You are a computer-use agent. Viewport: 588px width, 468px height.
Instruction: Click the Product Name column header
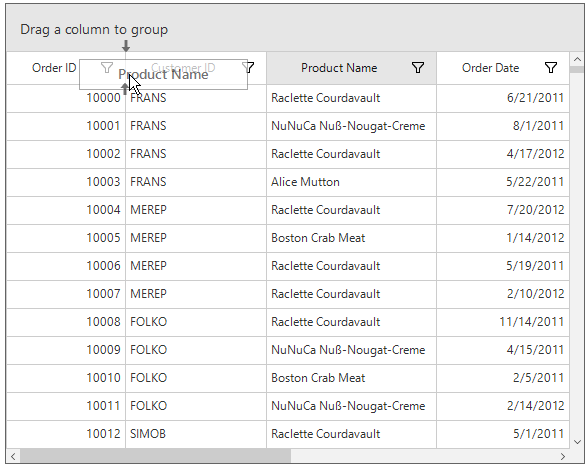coord(351,68)
